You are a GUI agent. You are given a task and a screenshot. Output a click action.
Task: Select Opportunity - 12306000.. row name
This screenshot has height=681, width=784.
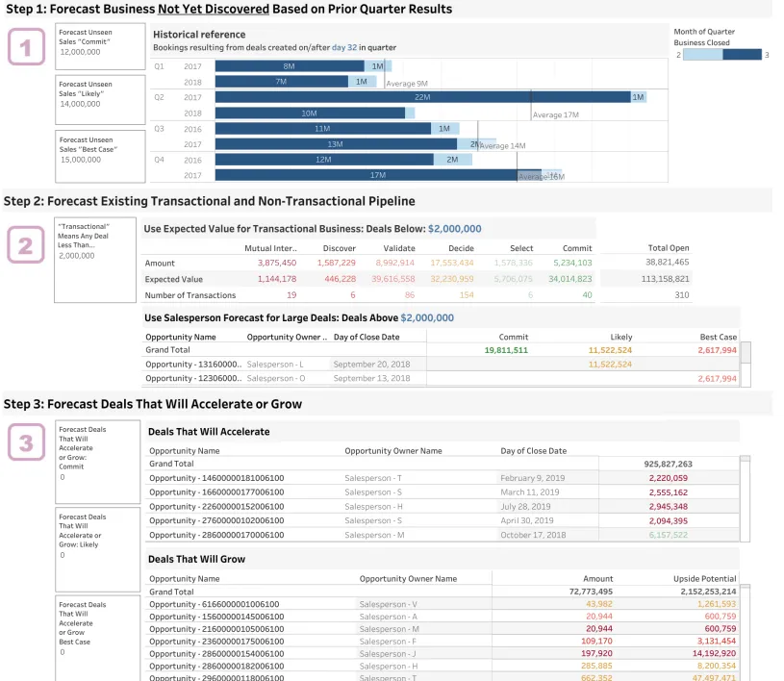pos(193,378)
